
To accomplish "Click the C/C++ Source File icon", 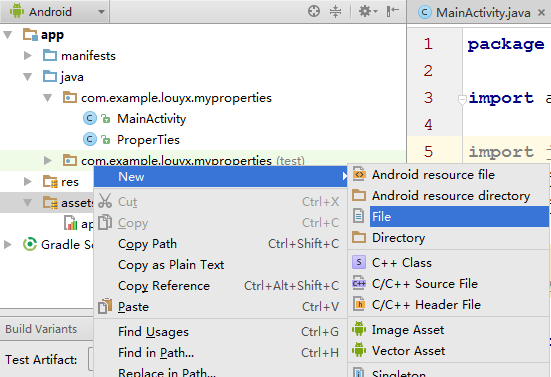I will click(359, 283).
